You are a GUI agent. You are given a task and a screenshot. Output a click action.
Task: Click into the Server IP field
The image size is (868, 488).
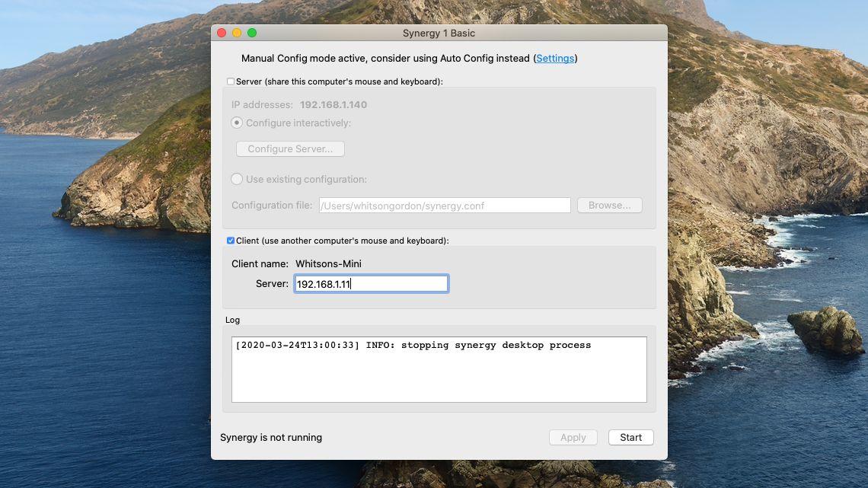tap(371, 284)
